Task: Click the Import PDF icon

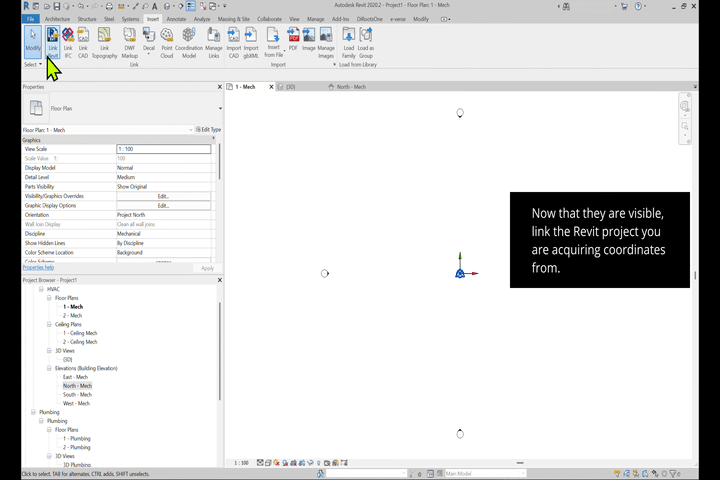Action: tap(293, 38)
